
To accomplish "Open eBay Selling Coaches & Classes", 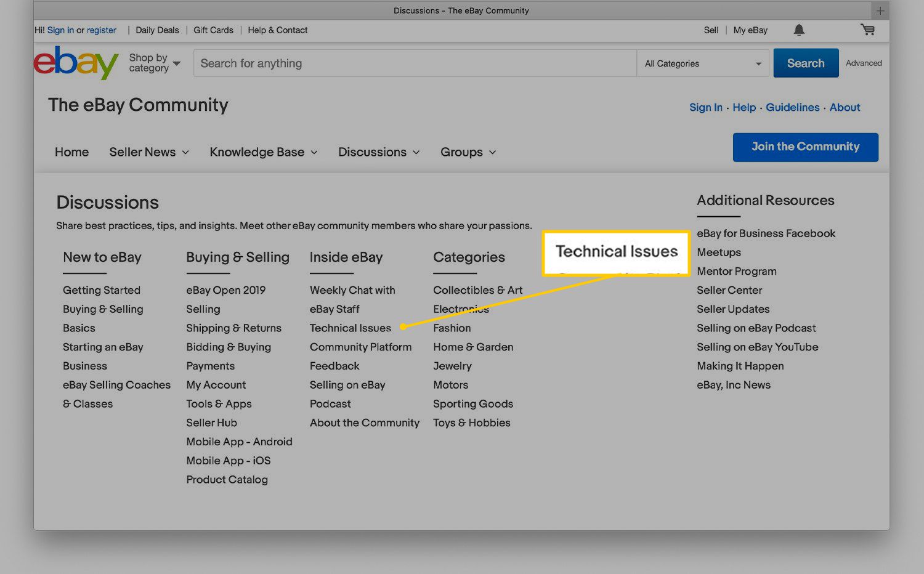I will pos(116,394).
